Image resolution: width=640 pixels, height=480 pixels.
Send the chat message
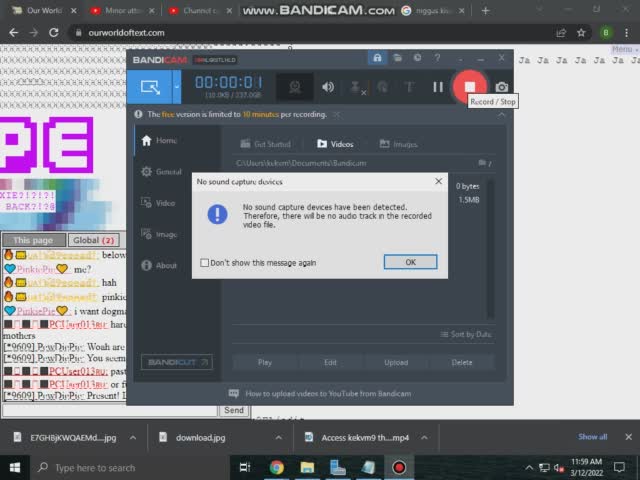pos(234,410)
